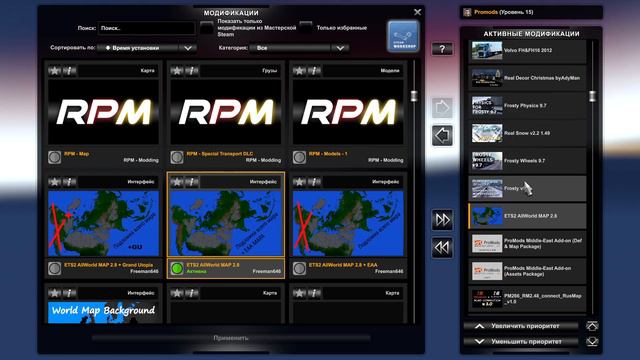
Task: Click the question mark help button
Action: click(x=442, y=49)
